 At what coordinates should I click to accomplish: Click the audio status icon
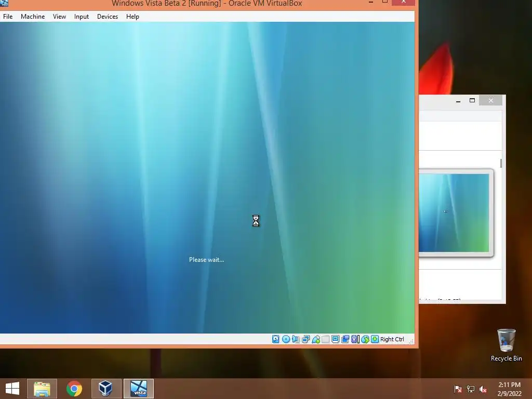click(296, 339)
